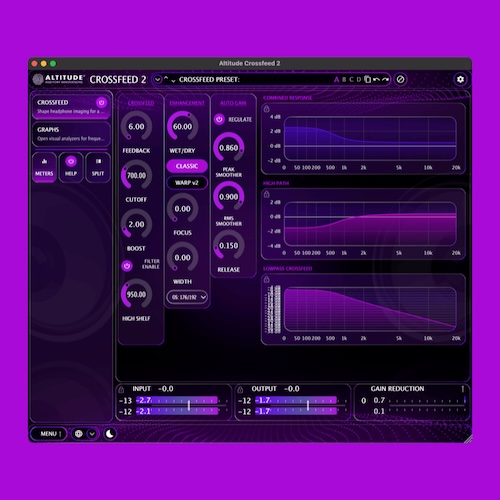This screenshot has width=500, height=500.
Task: Click the globe language icon
Action: click(x=79, y=434)
